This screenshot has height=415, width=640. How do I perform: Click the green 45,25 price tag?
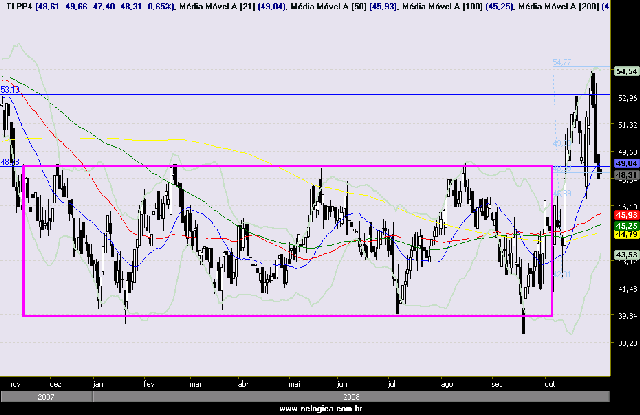(626, 227)
